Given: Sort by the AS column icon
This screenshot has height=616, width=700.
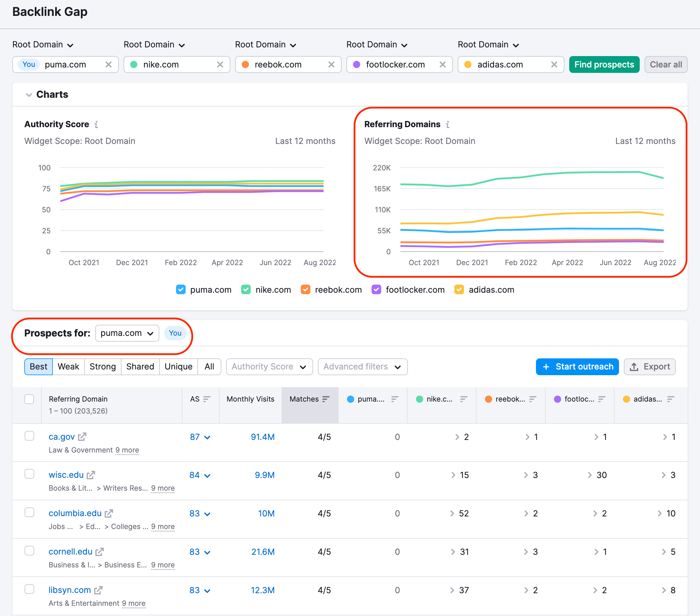Looking at the screenshot, I should click(207, 399).
